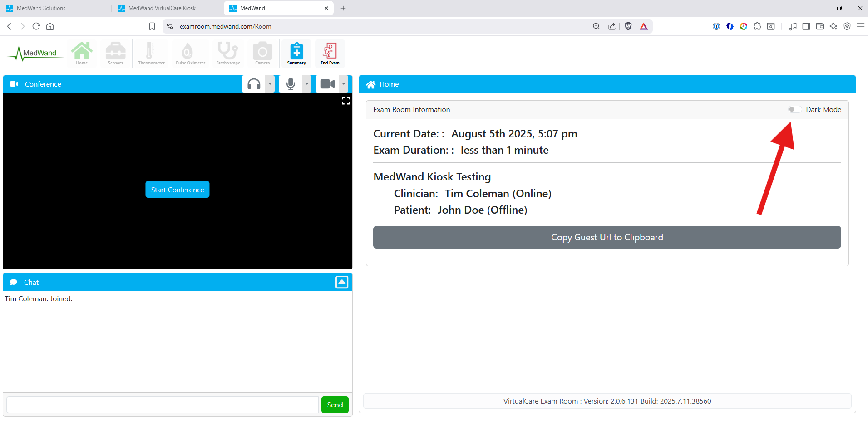Open the browser extensions puzzle icon

(x=757, y=26)
